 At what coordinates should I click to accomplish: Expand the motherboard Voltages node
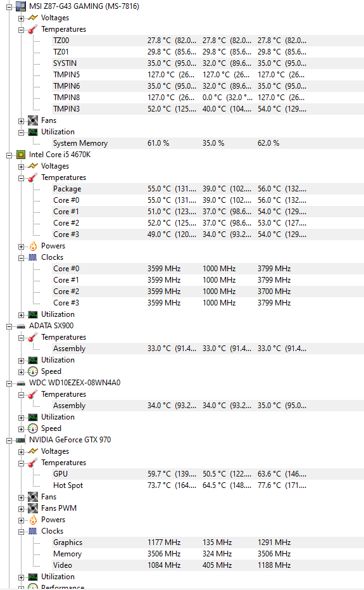pyautogui.click(x=21, y=18)
